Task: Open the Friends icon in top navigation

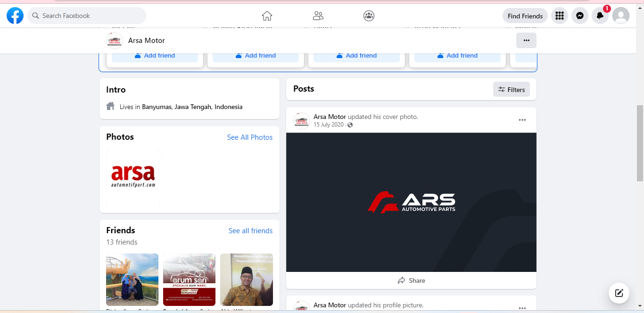Action: 318,16
